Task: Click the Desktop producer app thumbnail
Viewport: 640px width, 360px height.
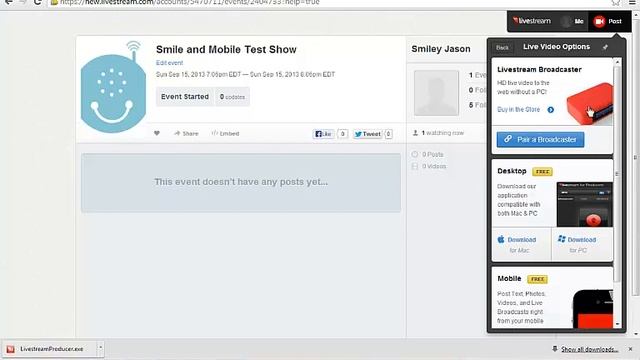Action: 584,204
